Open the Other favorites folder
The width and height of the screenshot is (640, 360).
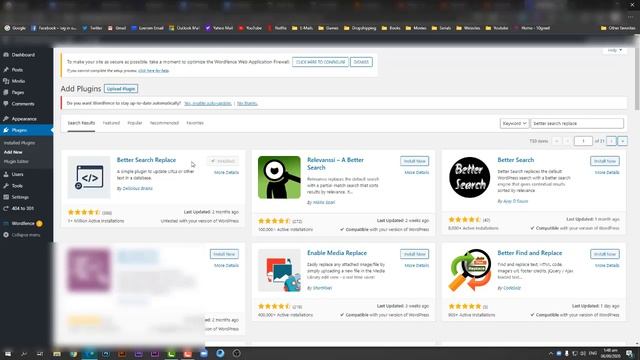618,28
